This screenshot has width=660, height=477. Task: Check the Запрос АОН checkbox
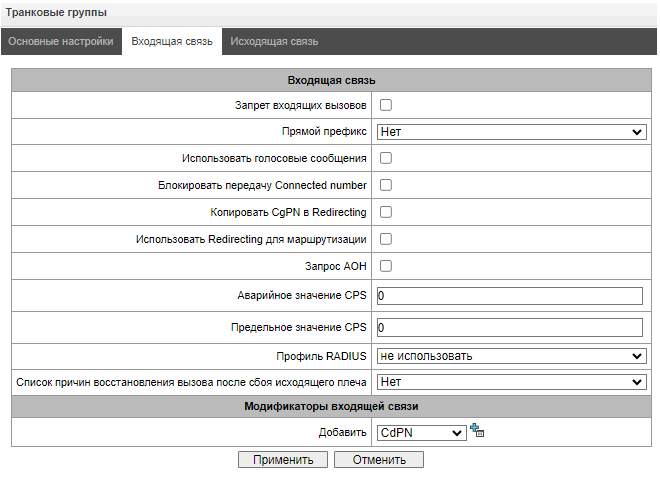pyautogui.click(x=385, y=266)
